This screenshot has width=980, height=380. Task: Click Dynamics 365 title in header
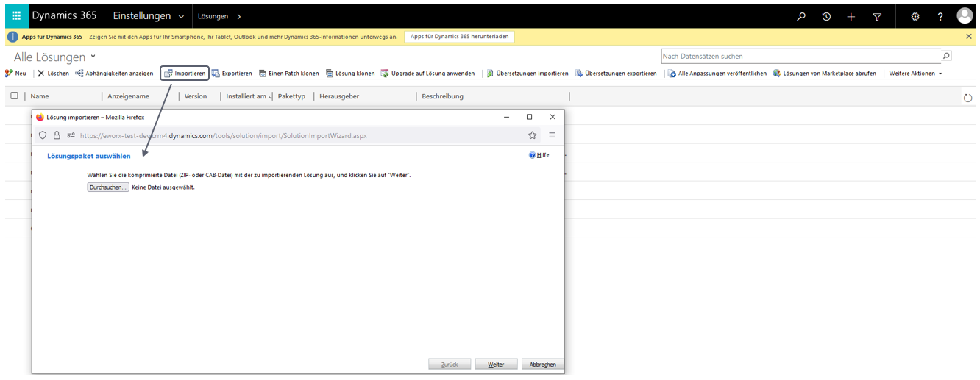point(64,15)
